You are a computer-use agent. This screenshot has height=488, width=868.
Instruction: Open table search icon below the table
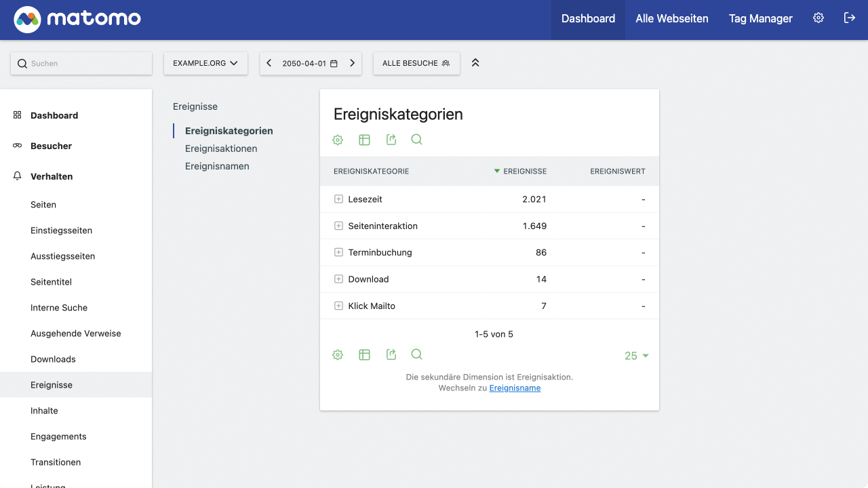click(417, 354)
